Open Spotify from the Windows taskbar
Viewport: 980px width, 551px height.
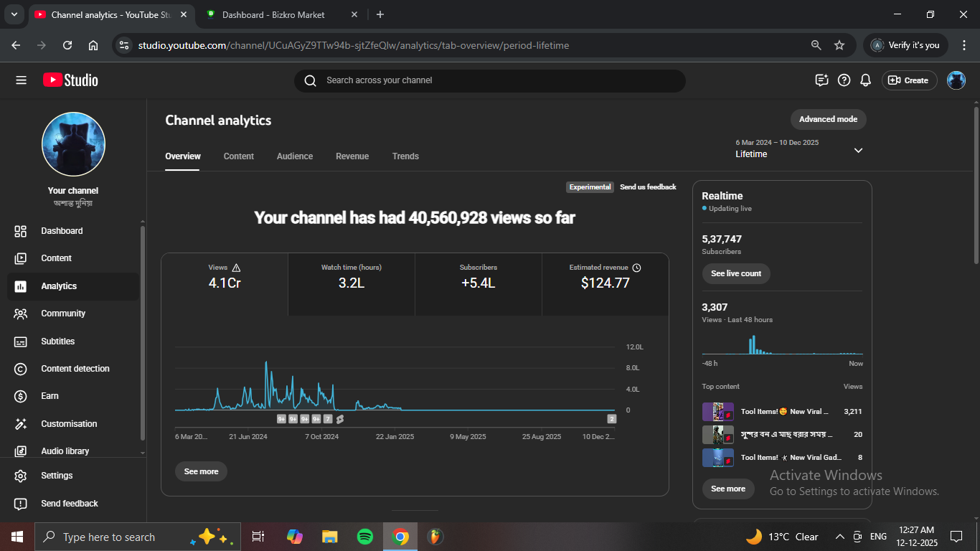364,537
